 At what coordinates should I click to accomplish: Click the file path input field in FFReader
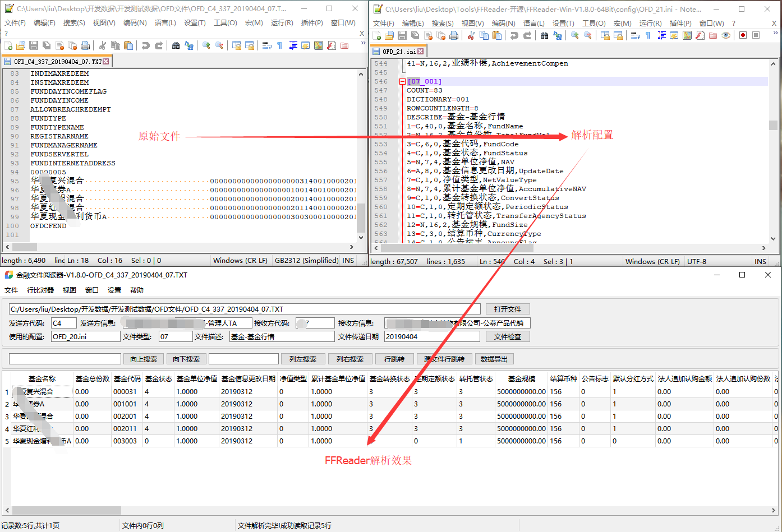(x=241, y=309)
